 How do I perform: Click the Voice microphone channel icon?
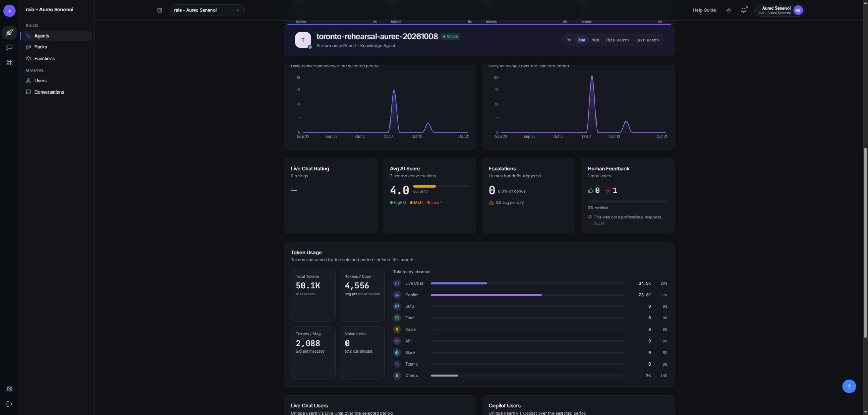[x=397, y=330]
